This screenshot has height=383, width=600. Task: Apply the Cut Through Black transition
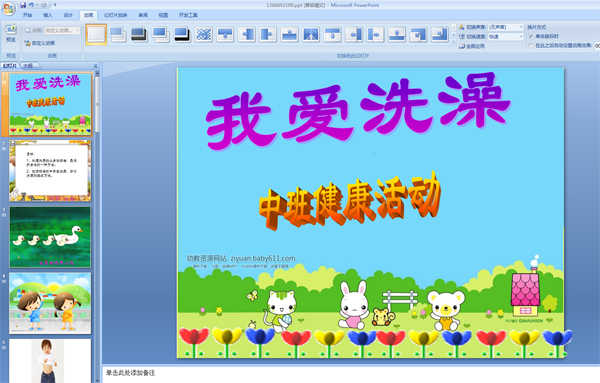click(182, 34)
